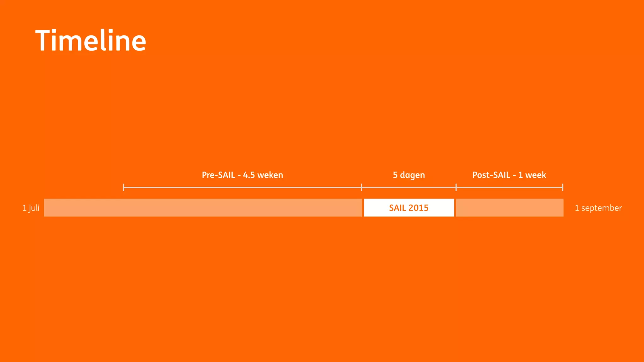Select the Post-SAIL - 1 week label

point(509,175)
